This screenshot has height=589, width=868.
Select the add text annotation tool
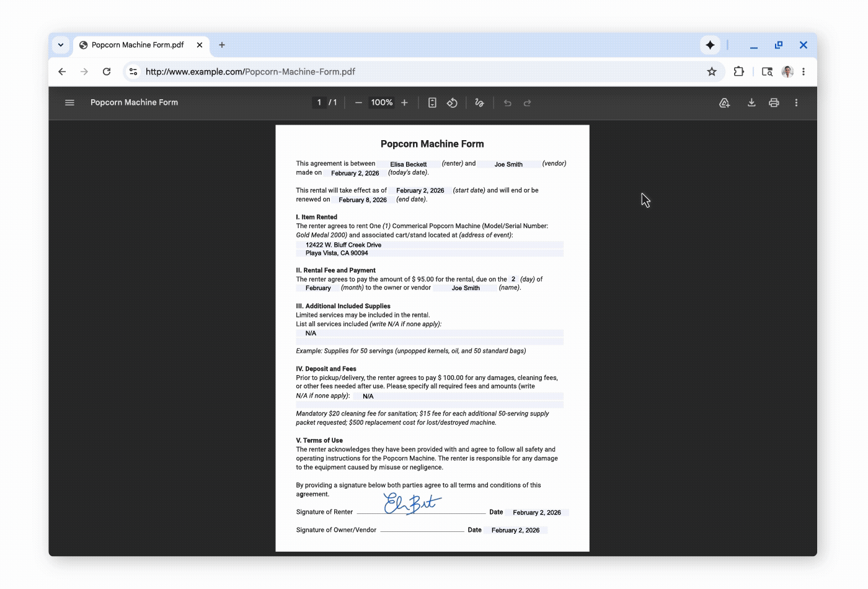tap(724, 102)
